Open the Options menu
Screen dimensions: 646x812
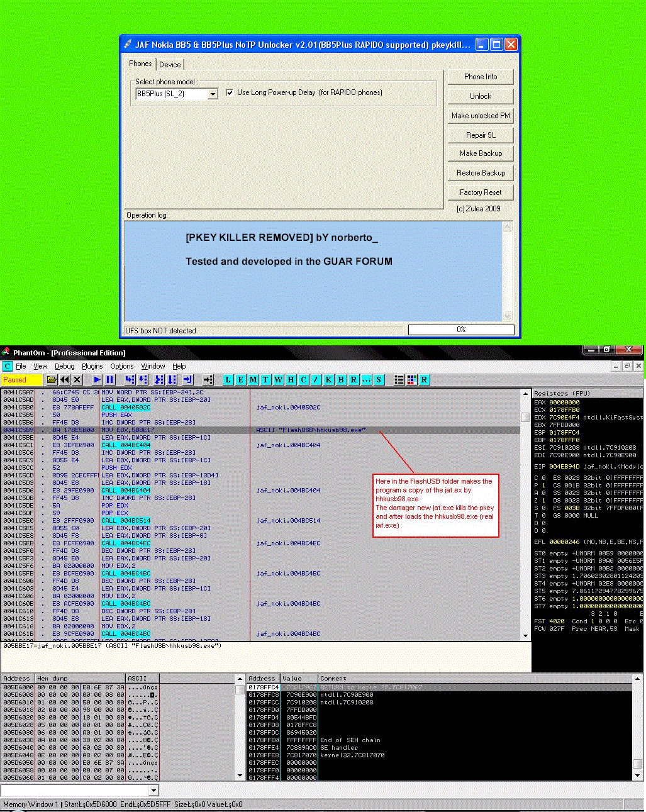[x=122, y=366]
